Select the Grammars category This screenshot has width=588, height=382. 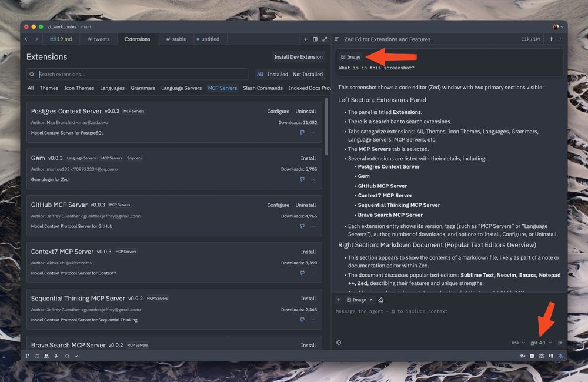pos(142,88)
